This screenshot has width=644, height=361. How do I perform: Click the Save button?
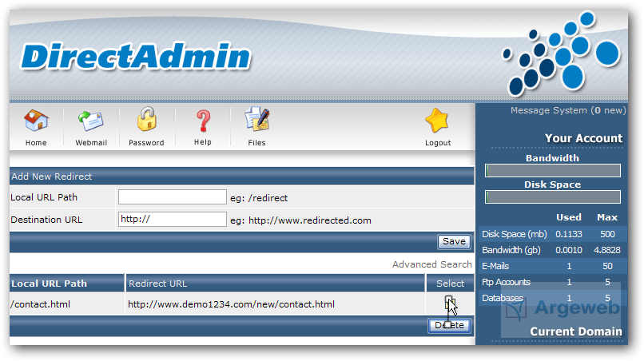[x=454, y=241]
